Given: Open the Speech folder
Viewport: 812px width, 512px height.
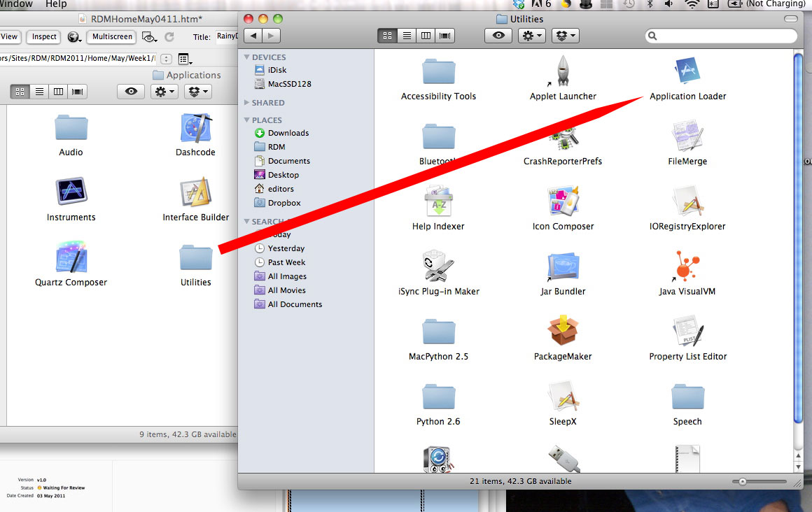Looking at the screenshot, I should (x=687, y=397).
